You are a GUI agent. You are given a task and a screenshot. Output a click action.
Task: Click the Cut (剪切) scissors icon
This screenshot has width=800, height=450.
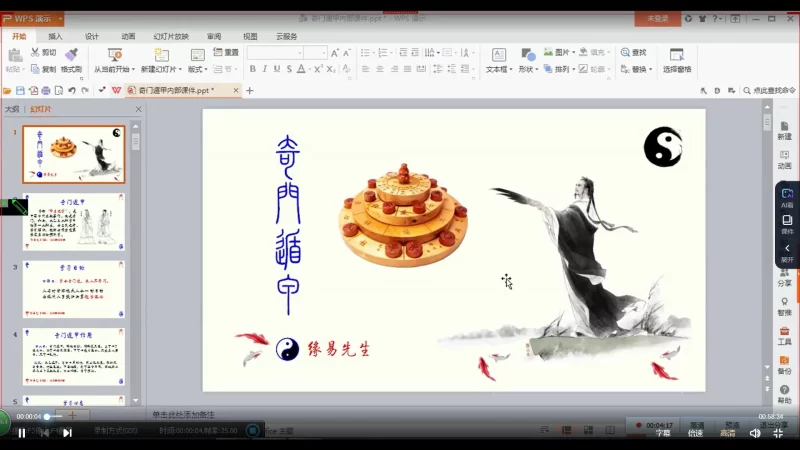click(36, 53)
